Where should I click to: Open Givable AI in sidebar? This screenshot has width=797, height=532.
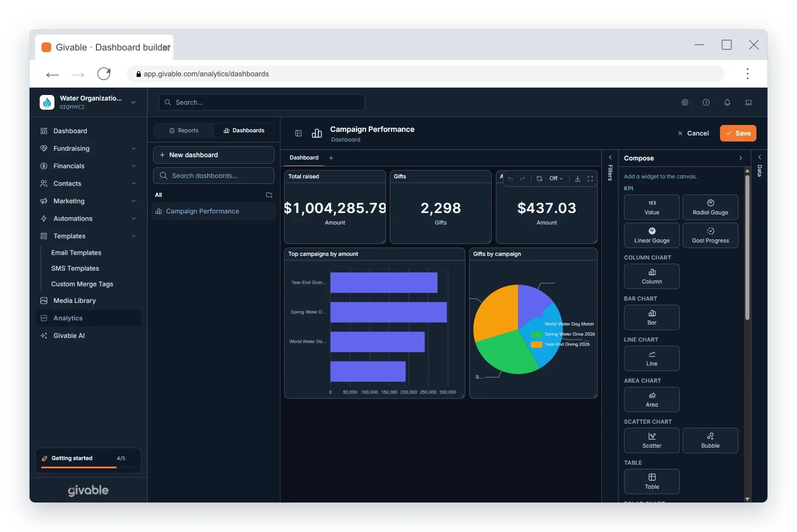click(88, 336)
